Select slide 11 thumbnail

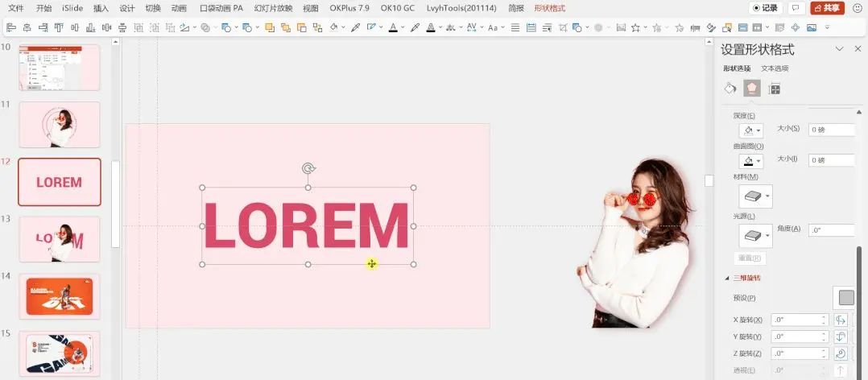(x=60, y=125)
